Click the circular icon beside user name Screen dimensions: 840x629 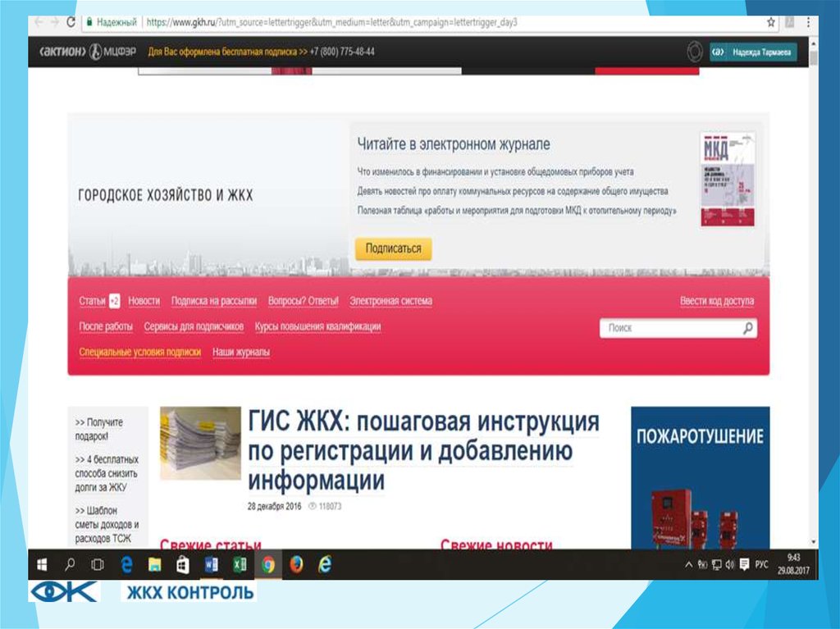click(695, 52)
